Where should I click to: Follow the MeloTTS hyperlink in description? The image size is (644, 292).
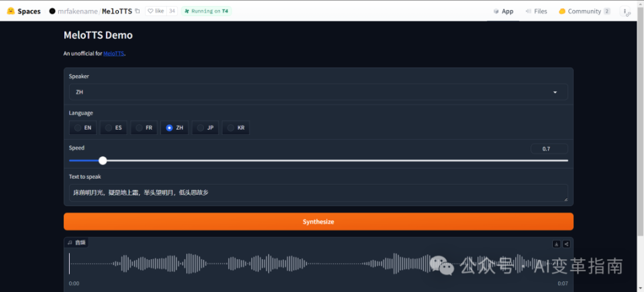tap(114, 54)
